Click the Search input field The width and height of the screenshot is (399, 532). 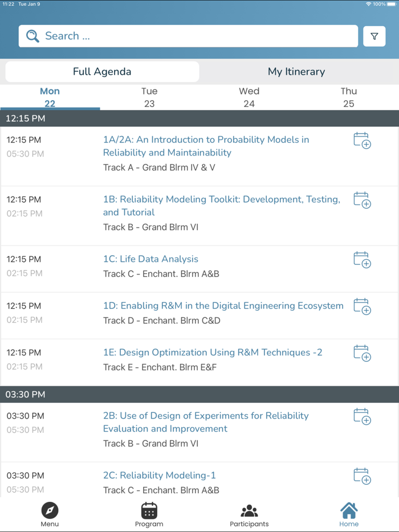[x=188, y=36]
